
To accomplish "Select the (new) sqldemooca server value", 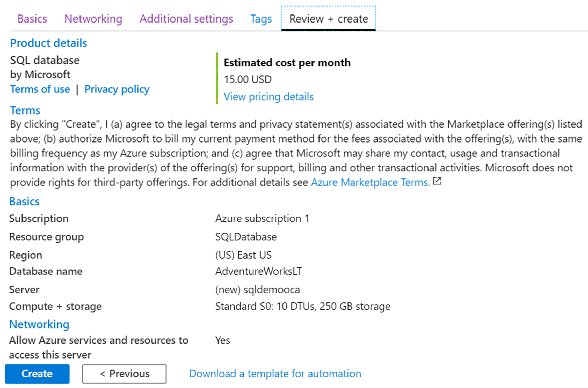I will click(x=258, y=290).
